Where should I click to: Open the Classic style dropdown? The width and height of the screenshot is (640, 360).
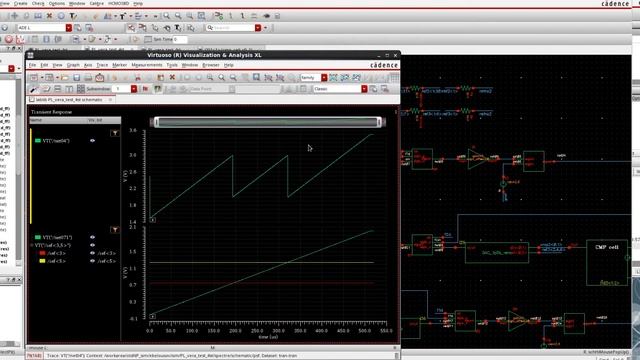point(364,89)
